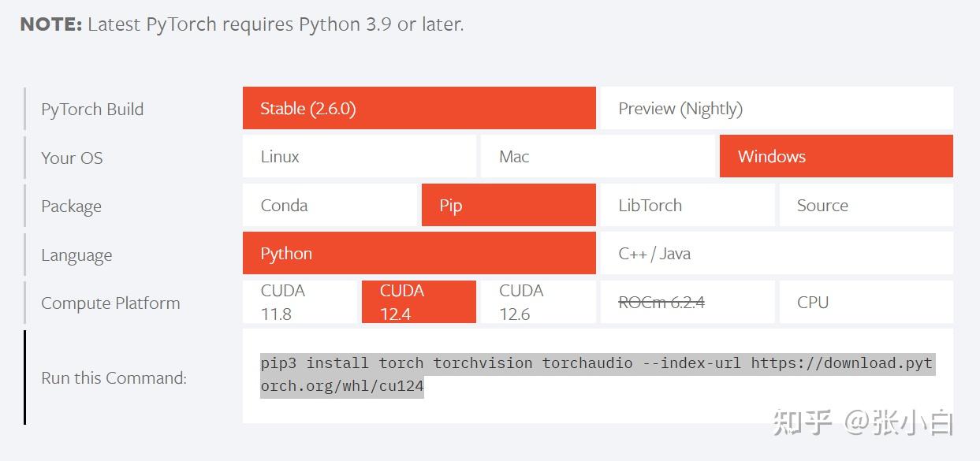Choose Preview (Nightly) build option
The height and width of the screenshot is (461, 980).
coord(777,108)
